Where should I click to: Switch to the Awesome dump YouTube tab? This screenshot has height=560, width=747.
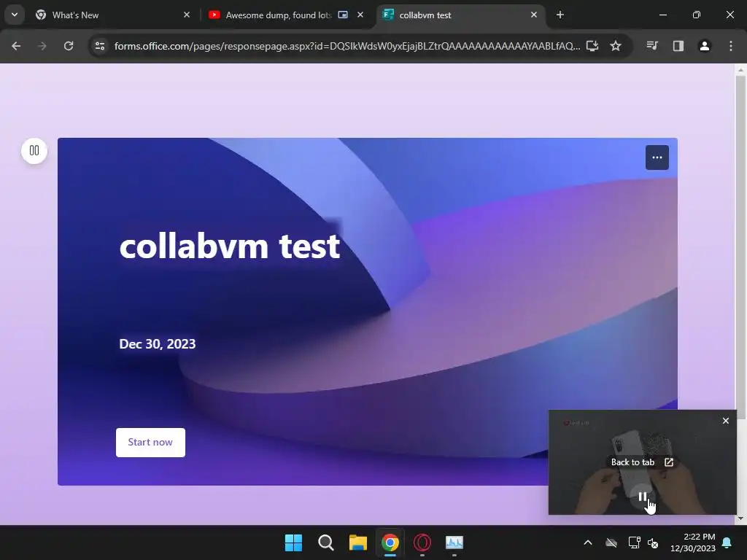[x=286, y=15]
